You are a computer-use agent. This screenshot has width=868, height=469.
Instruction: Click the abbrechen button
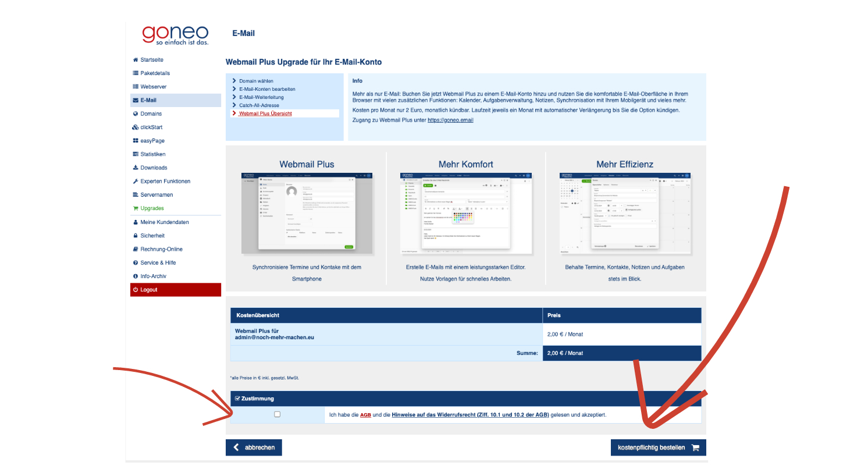(254, 447)
